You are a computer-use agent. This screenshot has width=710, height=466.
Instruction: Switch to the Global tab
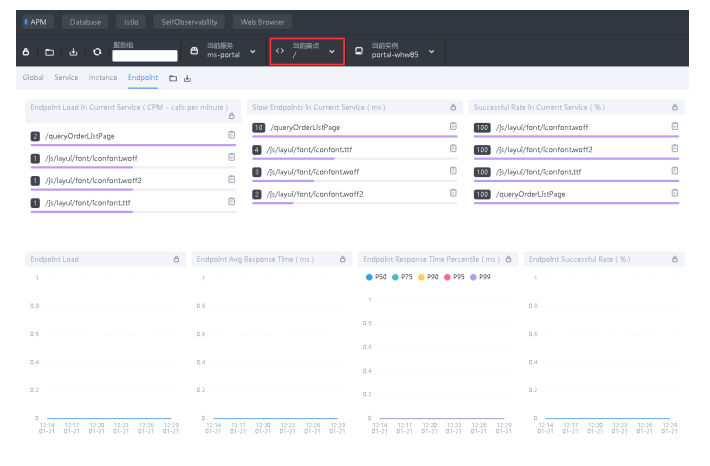(33, 78)
